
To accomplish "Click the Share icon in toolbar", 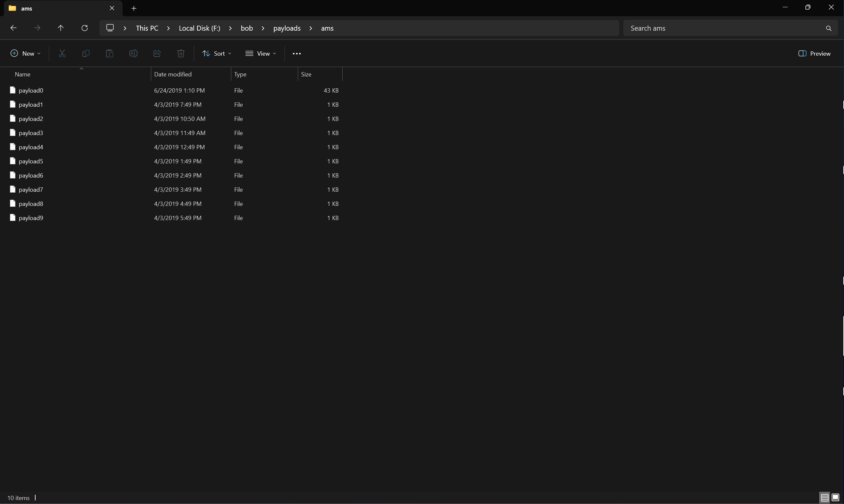I will pyautogui.click(x=157, y=53).
